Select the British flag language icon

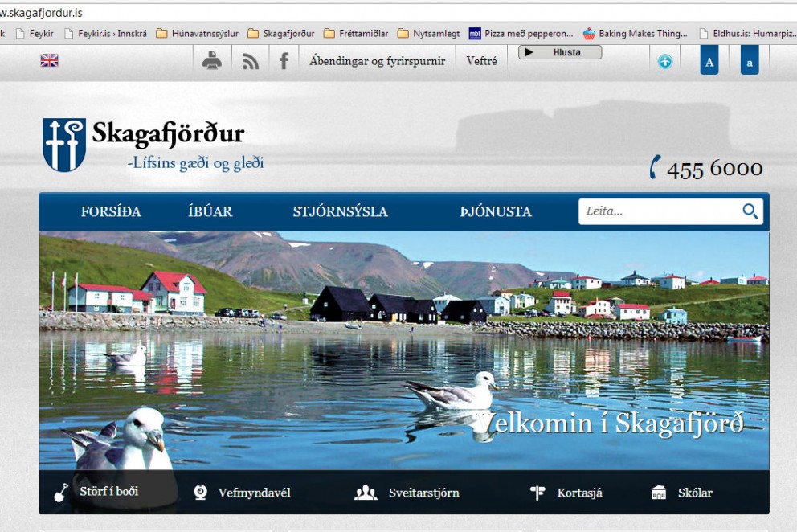(x=49, y=59)
